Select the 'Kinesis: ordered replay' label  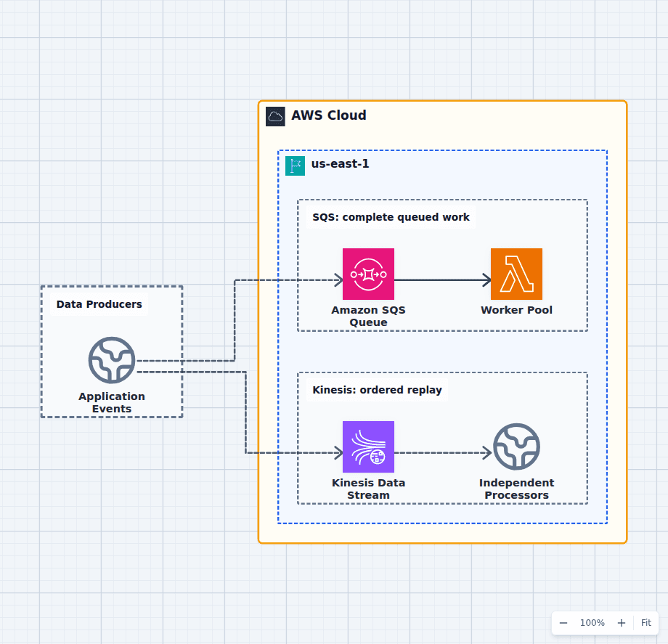(x=377, y=390)
